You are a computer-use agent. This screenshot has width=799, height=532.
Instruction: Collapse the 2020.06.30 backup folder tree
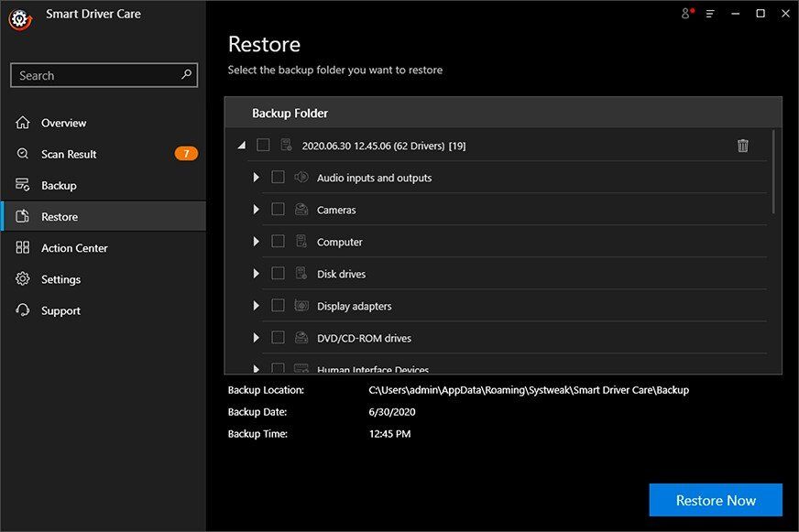(x=242, y=146)
